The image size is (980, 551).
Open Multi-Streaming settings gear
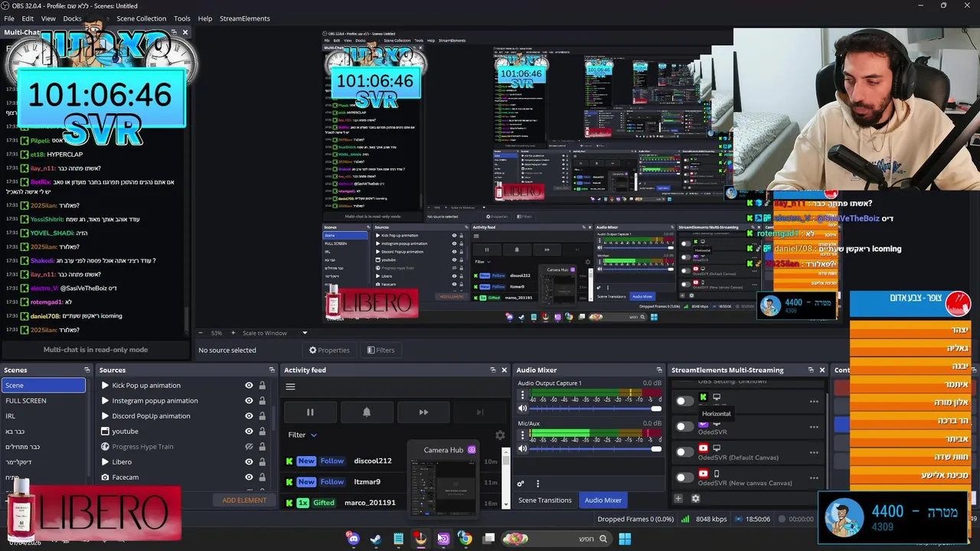tap(695, 499)
